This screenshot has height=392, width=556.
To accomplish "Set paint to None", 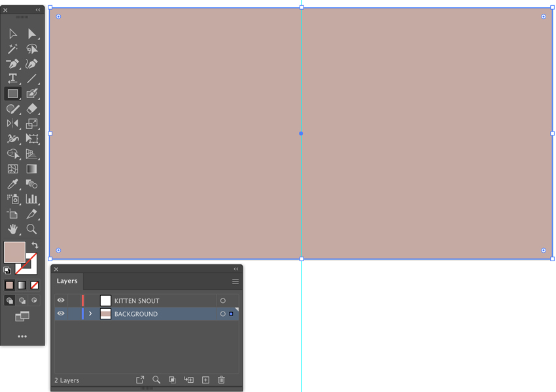I will coord(35,285).
